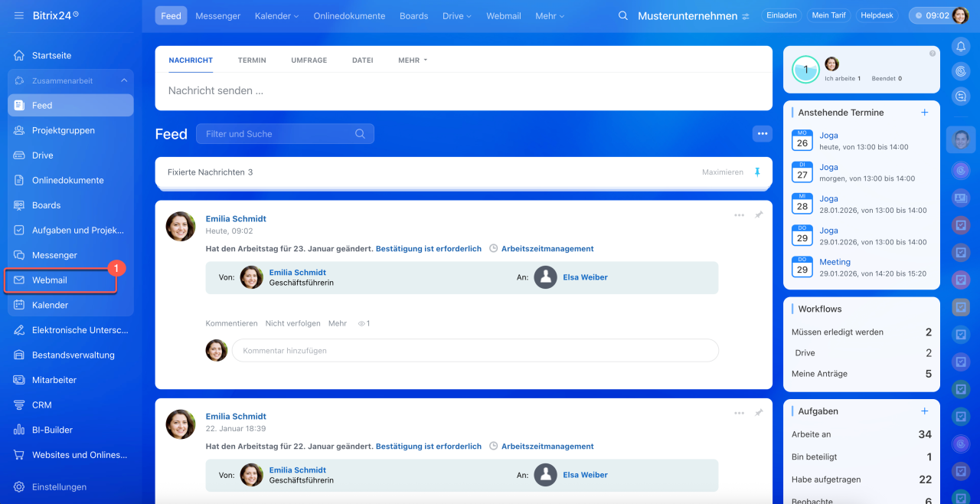
Task: Toggle Nicht verfolgen on the first post
Action: pyautogui.click(x=292, y=323)
